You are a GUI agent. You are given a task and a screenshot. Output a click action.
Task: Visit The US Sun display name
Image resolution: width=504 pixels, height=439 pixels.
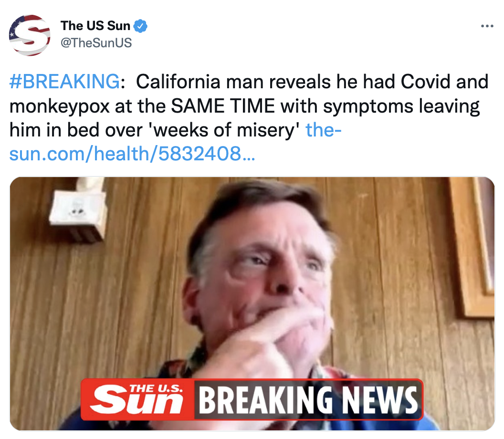click(95, 26)
